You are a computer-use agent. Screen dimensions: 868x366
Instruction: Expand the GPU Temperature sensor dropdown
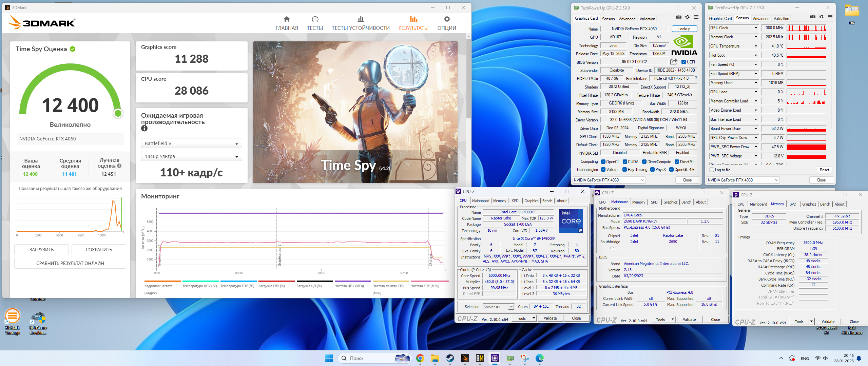click(x=756, y=46)
